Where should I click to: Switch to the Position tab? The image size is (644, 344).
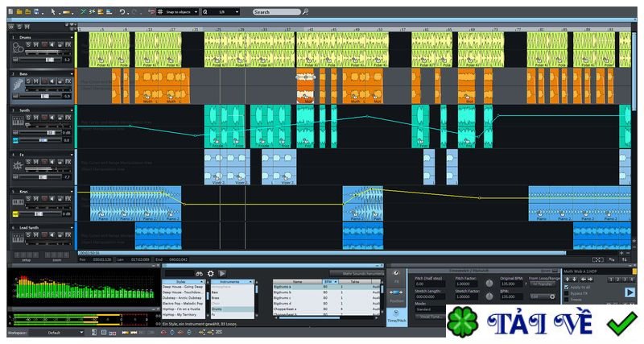(x=396, y=296)
